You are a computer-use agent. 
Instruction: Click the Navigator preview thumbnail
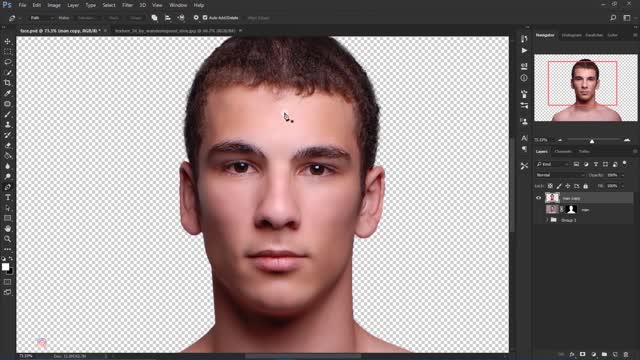point(586,88)
